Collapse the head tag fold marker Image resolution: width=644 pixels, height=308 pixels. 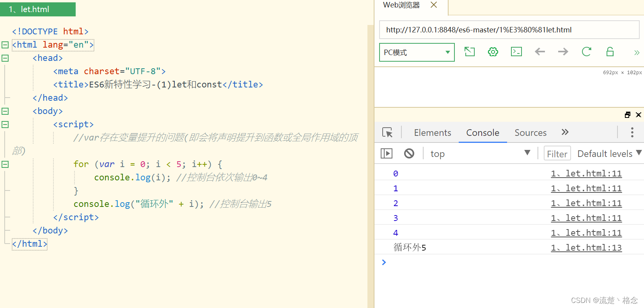5,58
